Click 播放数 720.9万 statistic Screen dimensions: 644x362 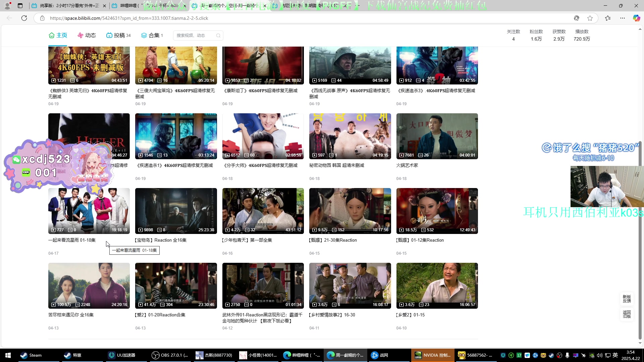coord(582,35)
